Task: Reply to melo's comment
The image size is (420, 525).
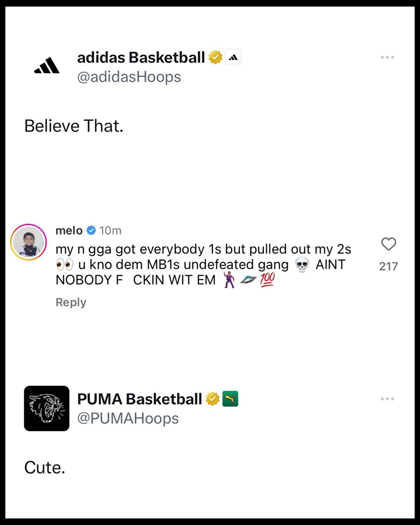Action: (x=71, y=302)
